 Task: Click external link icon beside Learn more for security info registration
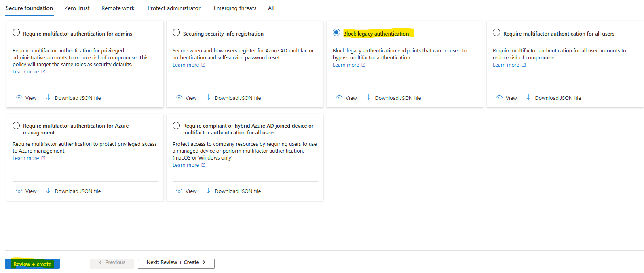coord(203,65)
